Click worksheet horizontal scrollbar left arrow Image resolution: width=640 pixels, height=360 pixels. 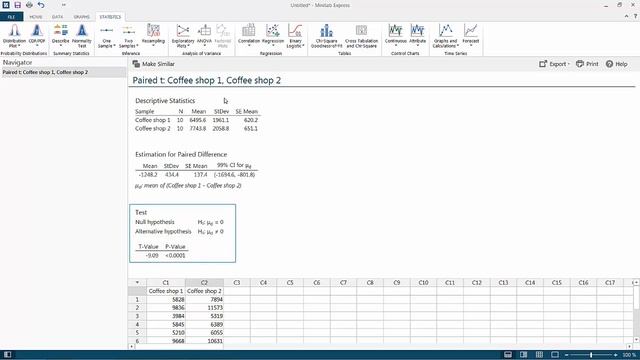[131, 347]
